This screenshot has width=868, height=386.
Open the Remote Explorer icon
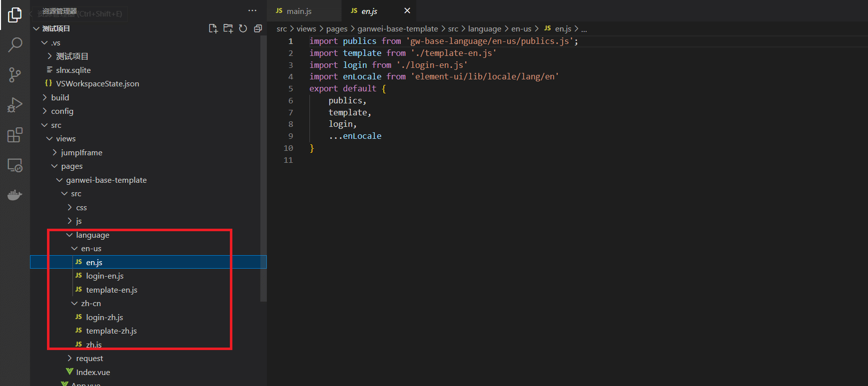coord(15,165)
